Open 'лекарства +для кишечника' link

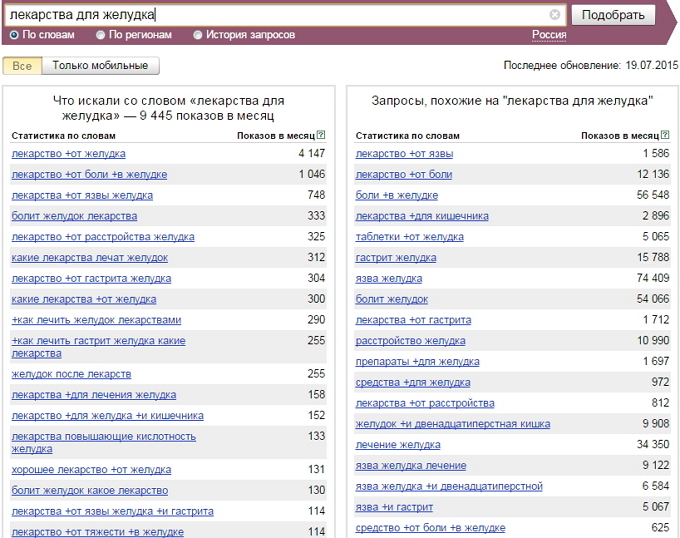coord(422,216)
